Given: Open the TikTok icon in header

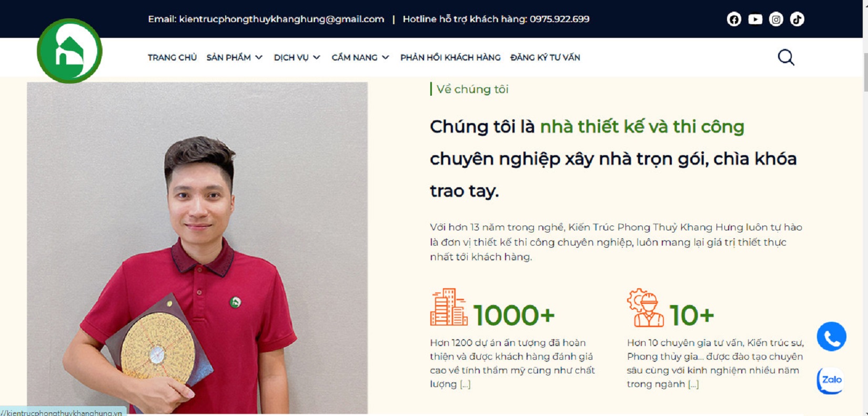Looking at the screenshot, I should pos(797,19).
